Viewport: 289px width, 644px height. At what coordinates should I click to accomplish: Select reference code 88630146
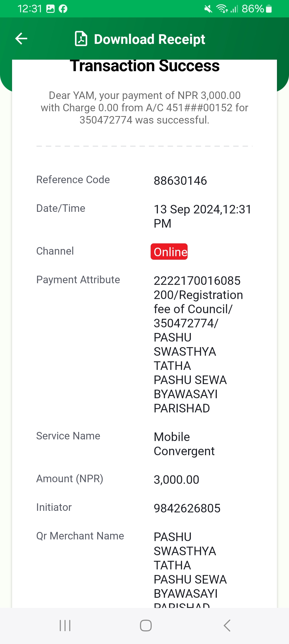pos(180,181)
